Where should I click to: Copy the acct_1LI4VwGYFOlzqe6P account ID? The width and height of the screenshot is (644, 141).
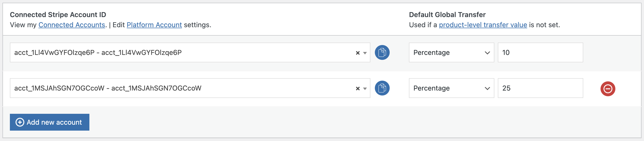click(382, 53)
